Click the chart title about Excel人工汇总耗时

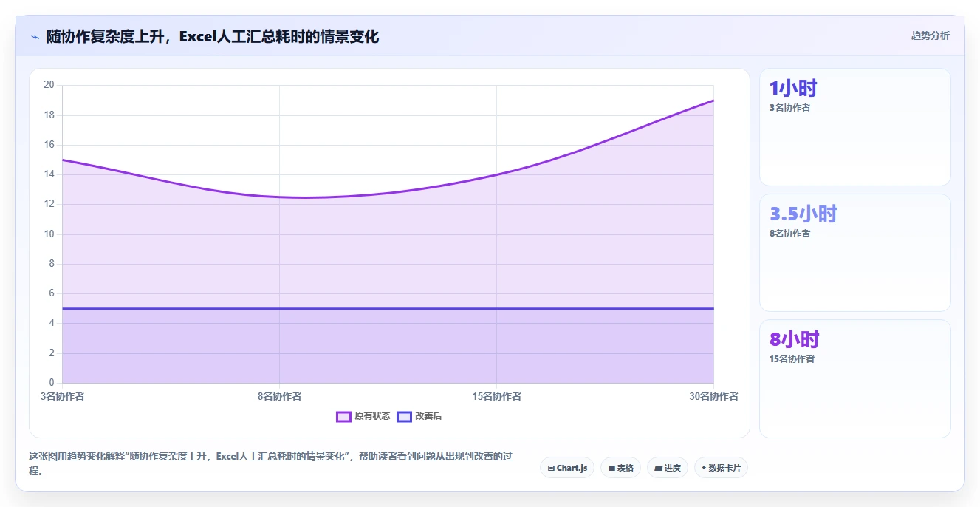click(213, 36)
